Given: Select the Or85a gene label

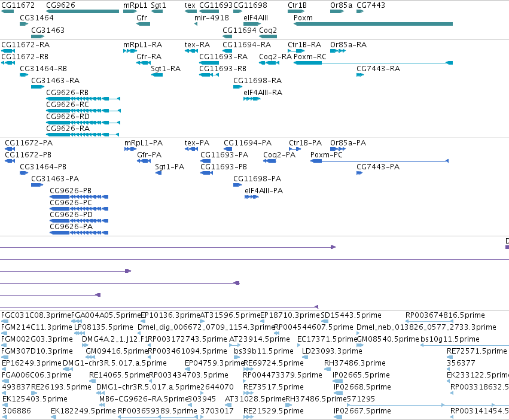Looking at the screenshot, I should tap(341, 5).
